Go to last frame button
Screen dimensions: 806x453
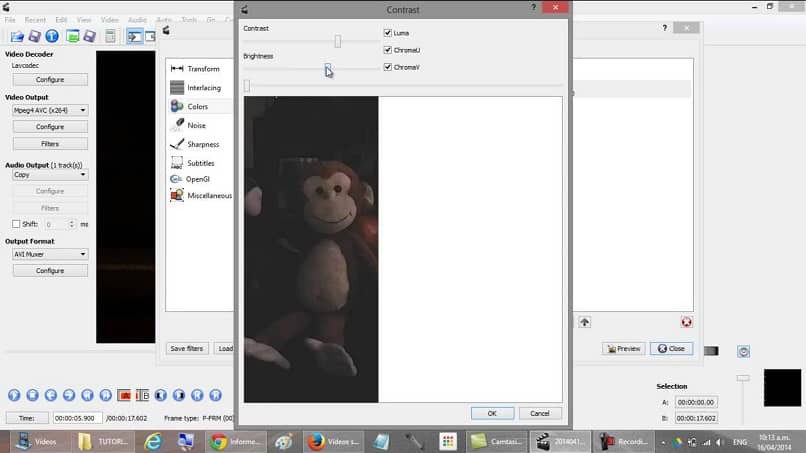[x=215, y=395]
